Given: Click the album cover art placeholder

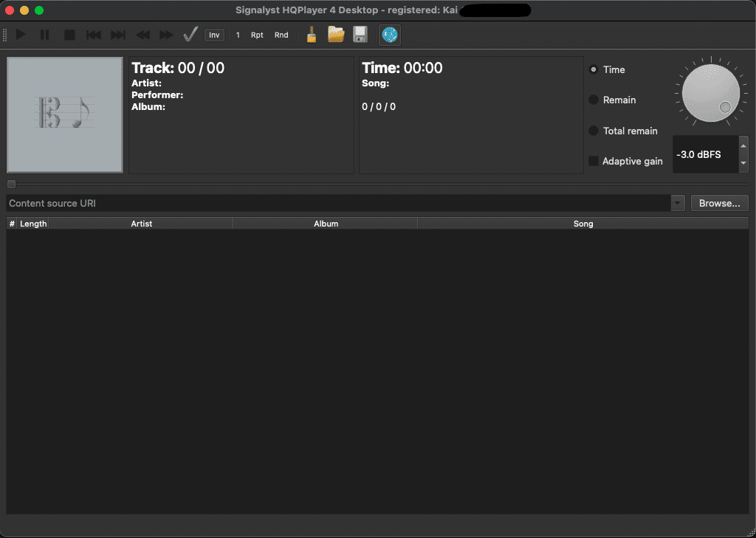Looking at the screenshot, I should [x=65, y=114].
